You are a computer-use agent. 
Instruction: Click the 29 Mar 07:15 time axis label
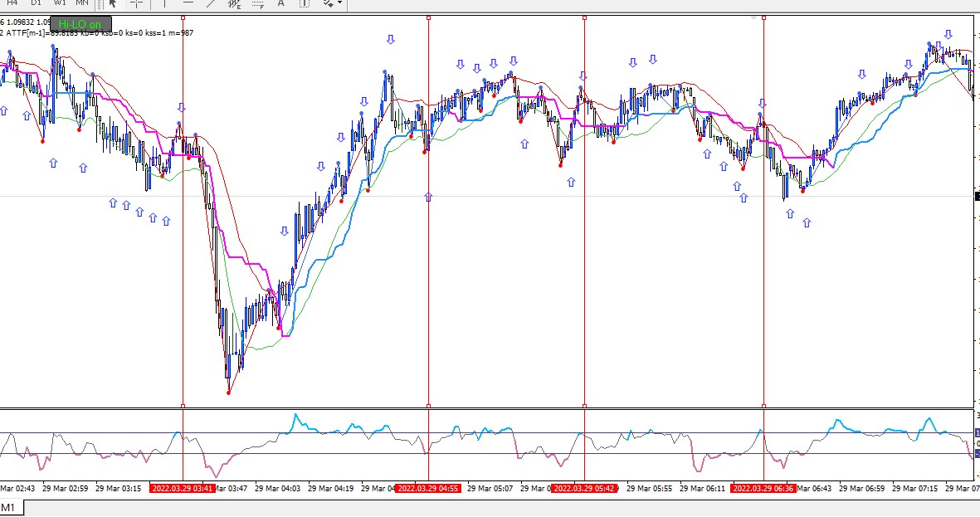(x=915, y=488)
